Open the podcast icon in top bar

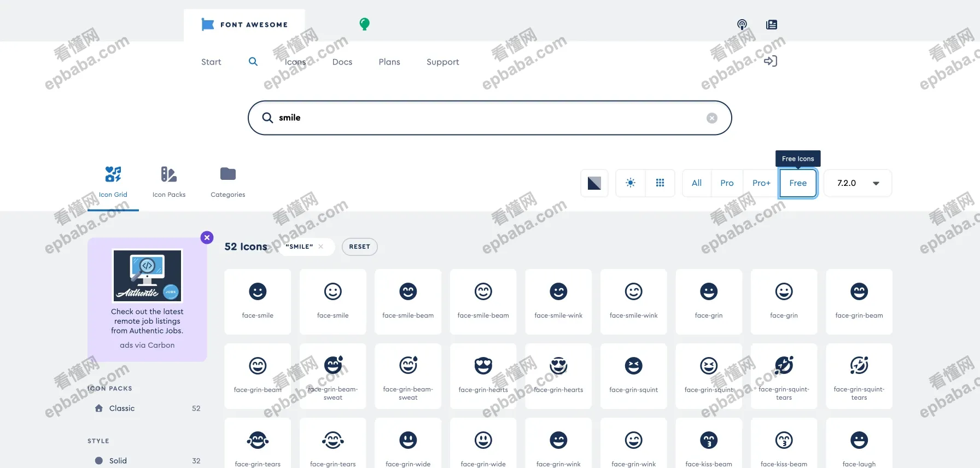742,25
